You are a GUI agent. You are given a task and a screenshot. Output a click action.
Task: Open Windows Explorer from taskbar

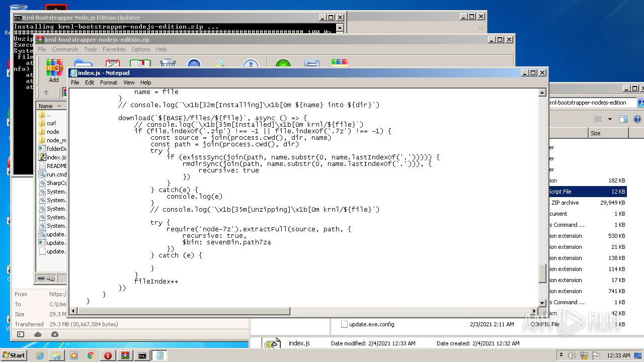coord(57,355)
